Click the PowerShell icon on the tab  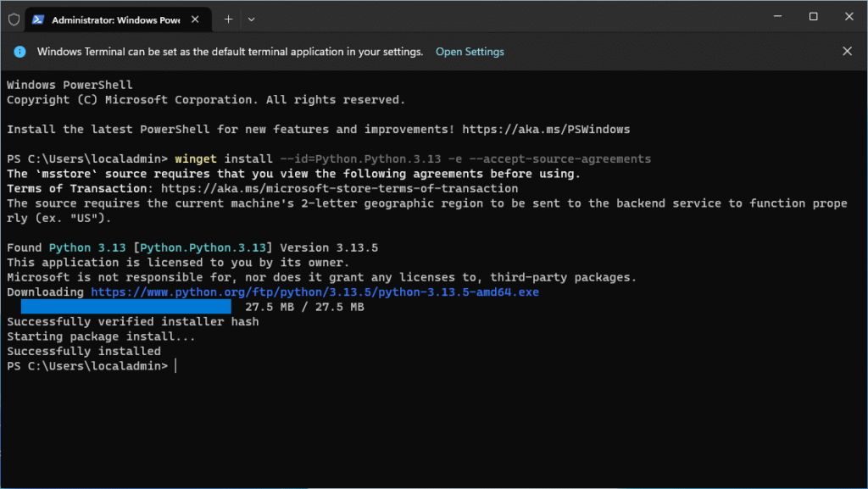click(39, 19)
